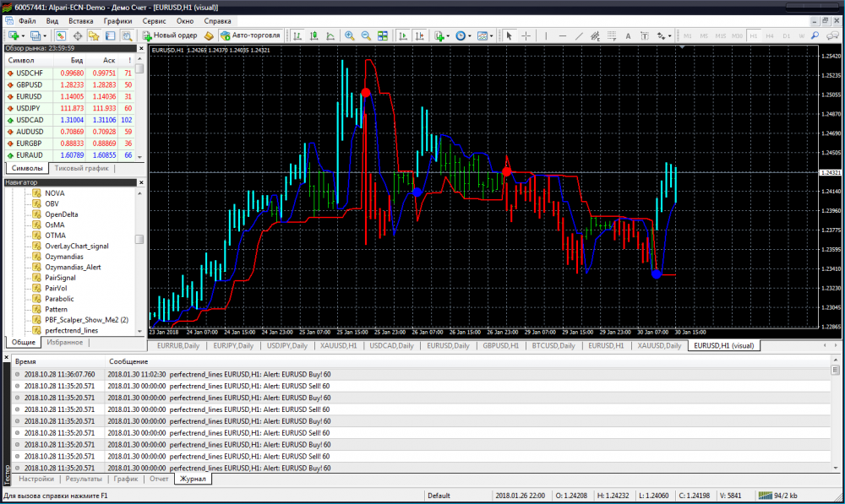The height and width of the screenshot is (504, 845).
Task: Select the crosshair tool
Action: tap(526, 35)
